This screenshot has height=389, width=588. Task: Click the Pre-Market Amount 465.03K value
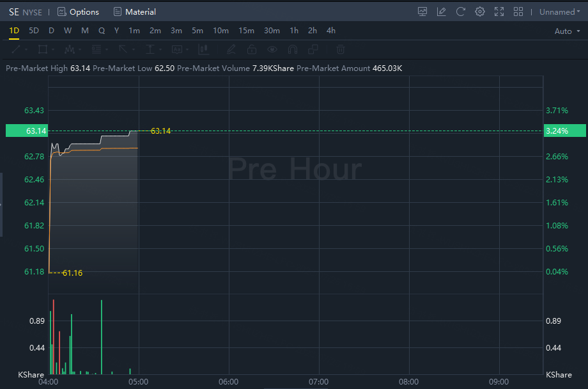(x=387, y=68)
